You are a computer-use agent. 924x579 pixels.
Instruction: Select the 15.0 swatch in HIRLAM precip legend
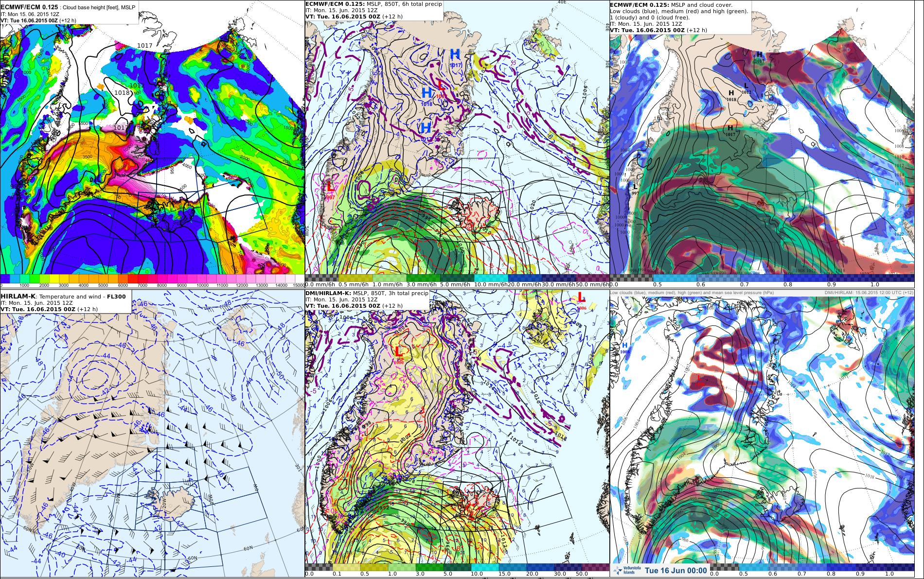pyautogui.click(x=513, y=567)
